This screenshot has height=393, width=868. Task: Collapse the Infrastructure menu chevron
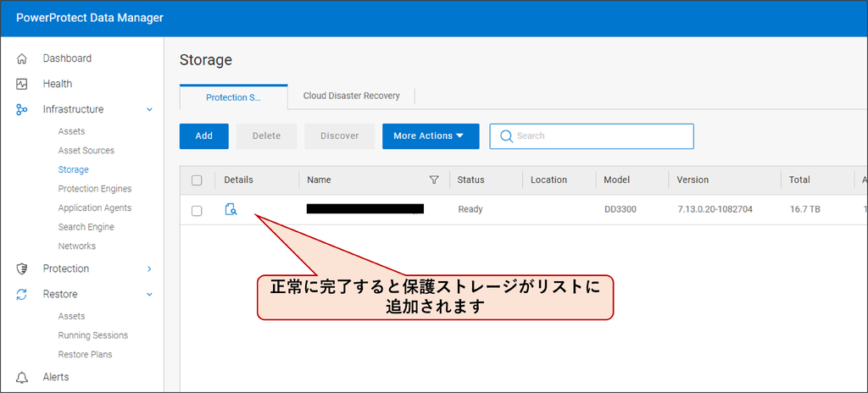149,109
